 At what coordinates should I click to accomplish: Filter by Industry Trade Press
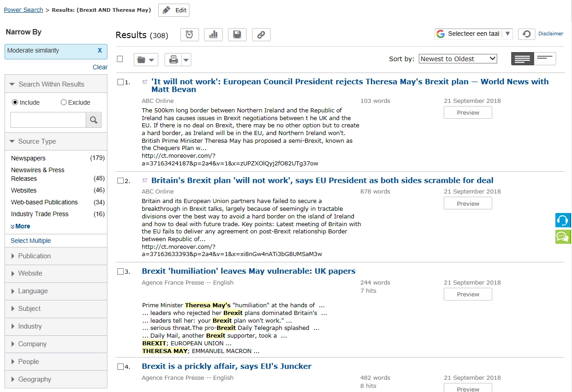pos(40,214)
